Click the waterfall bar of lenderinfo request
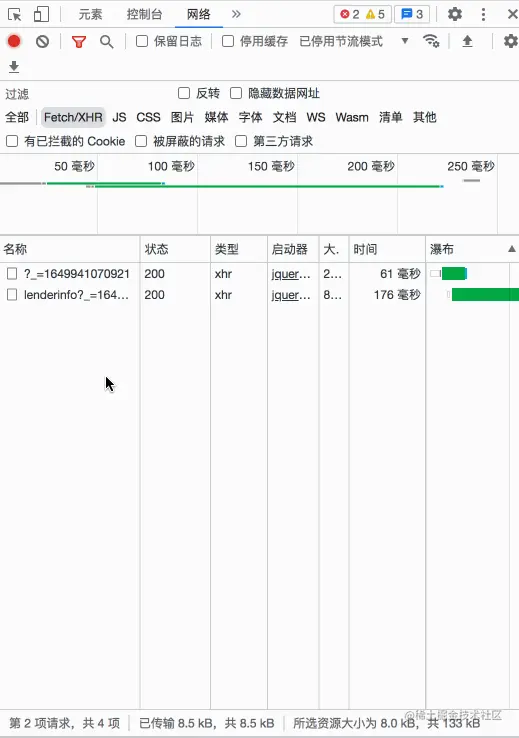The height and width of the screenshot is (738, 519). 485,295
